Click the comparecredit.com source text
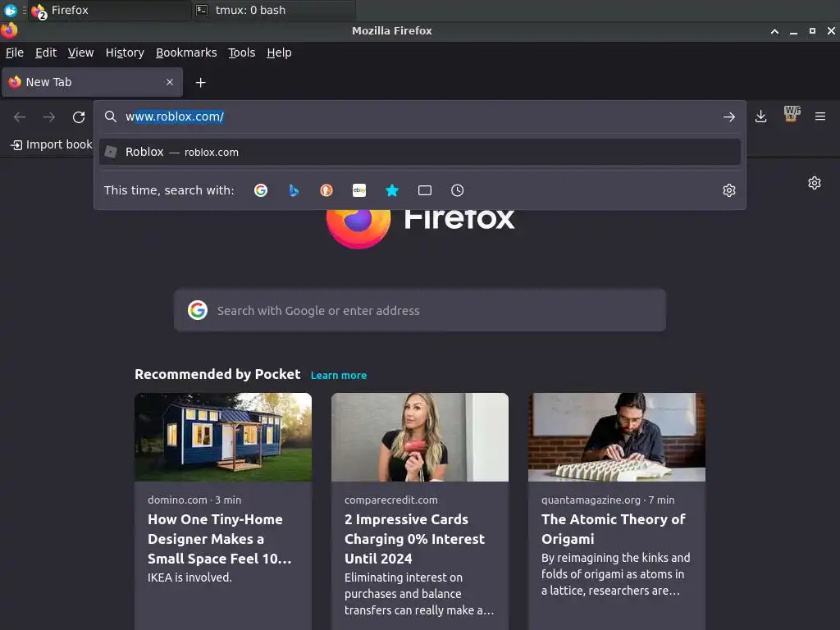 (x=391, y=500)
